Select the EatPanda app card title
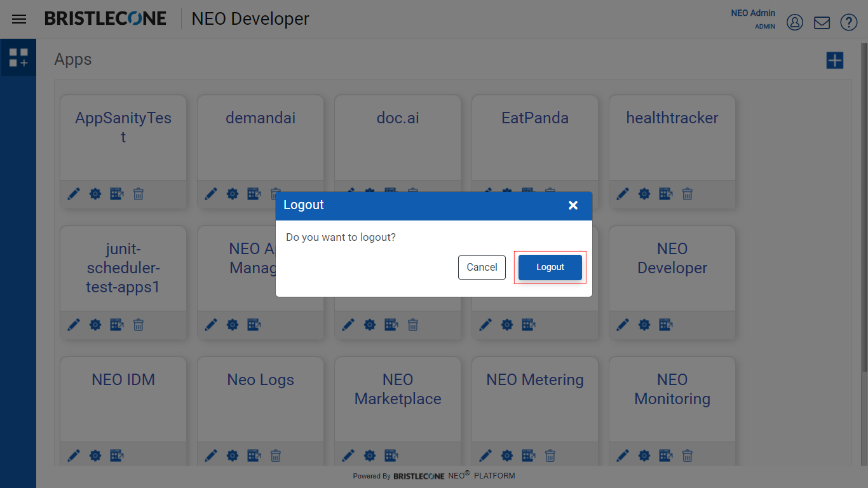The image size is (868, 488). click(x=535, y=118)
